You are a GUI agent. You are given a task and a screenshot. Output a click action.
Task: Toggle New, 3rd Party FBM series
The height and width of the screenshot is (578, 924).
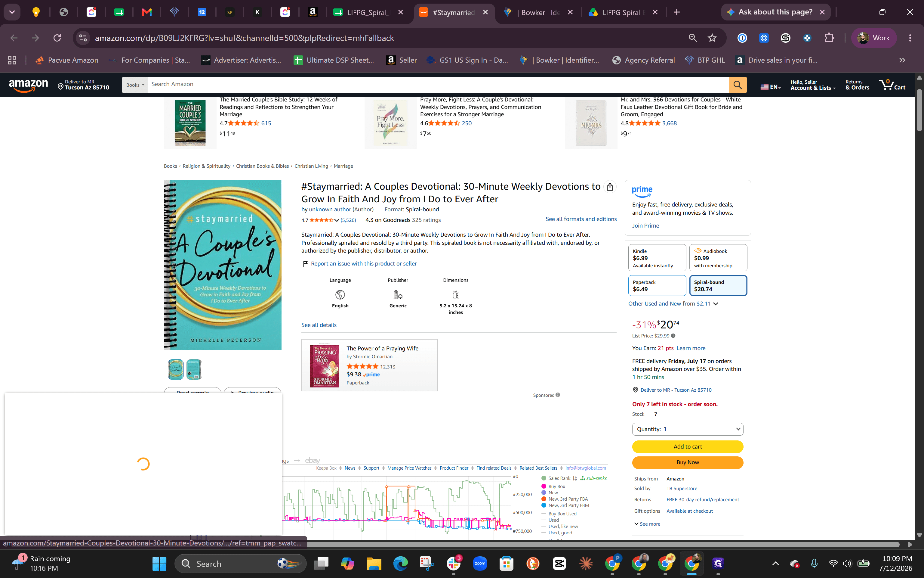point(565,505)
